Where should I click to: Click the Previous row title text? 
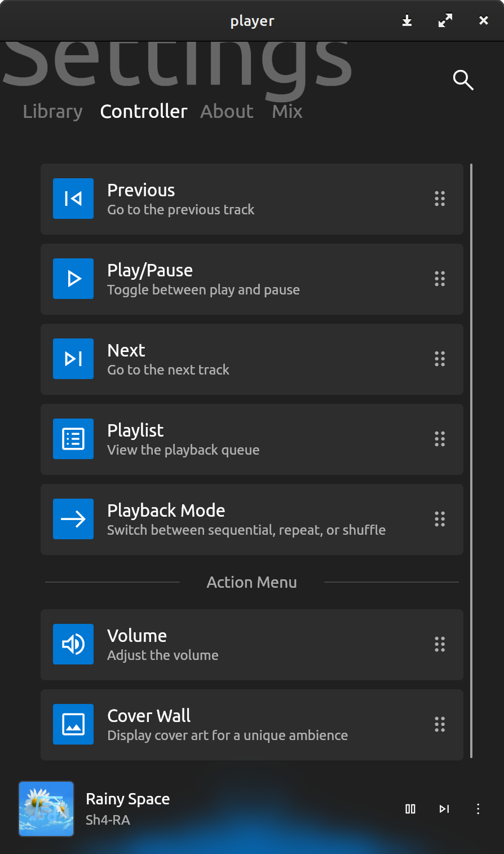[141, 190]
